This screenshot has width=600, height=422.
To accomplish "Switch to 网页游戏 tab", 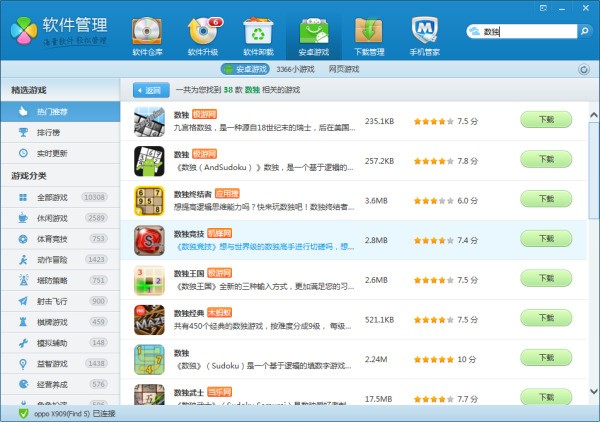I will point(344,69).
